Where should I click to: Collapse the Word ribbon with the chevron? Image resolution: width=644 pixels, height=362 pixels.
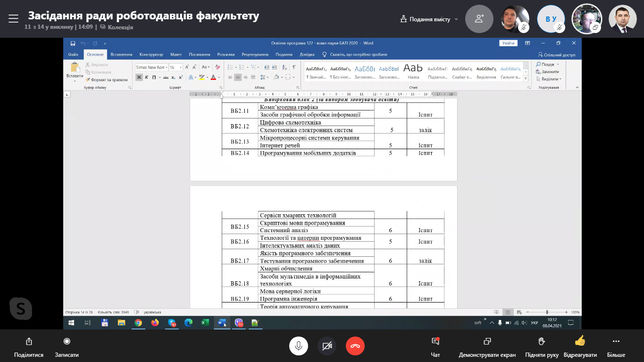tap(577, 88)
